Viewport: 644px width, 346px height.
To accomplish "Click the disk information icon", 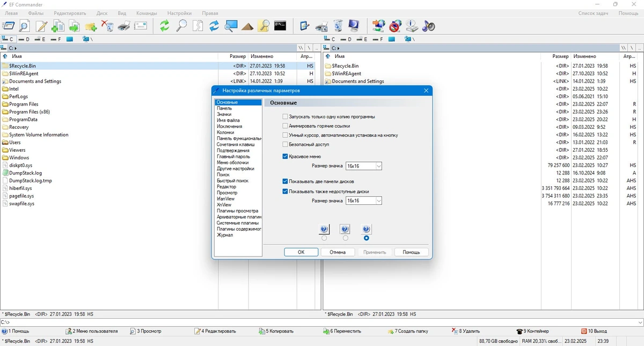I will tap(412, 25).
